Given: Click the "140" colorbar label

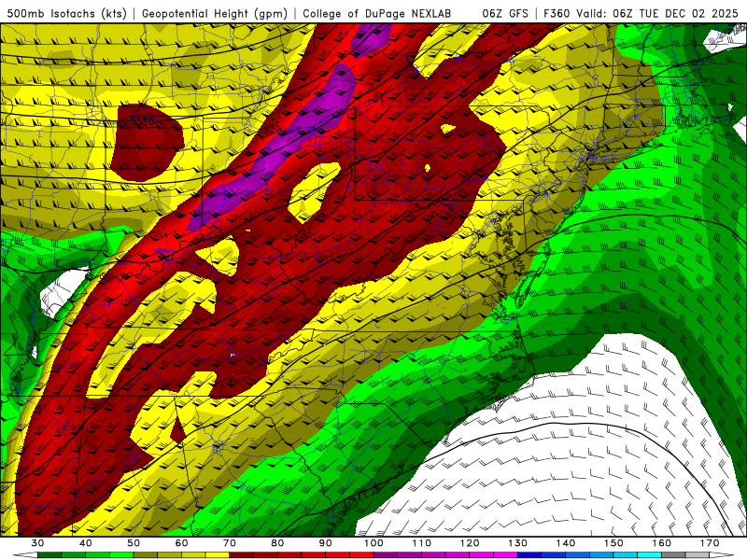Looking at the screenshot, I should [566, 543].
